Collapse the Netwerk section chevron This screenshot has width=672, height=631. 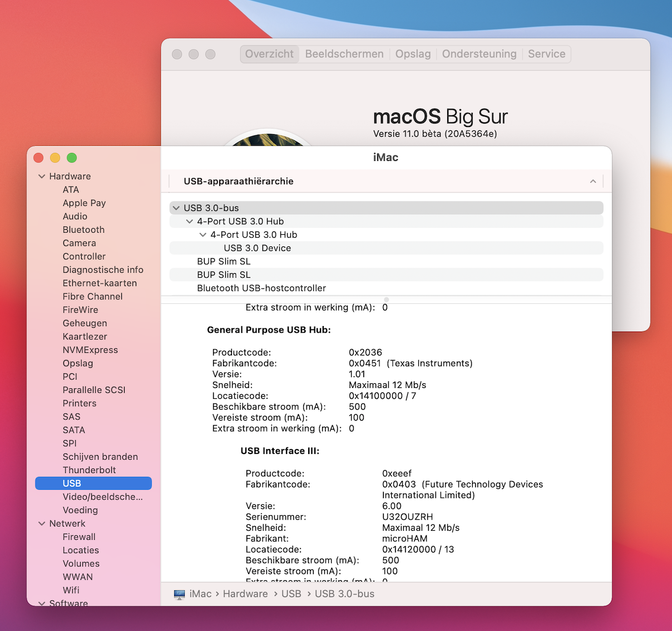tap(42, 524)
